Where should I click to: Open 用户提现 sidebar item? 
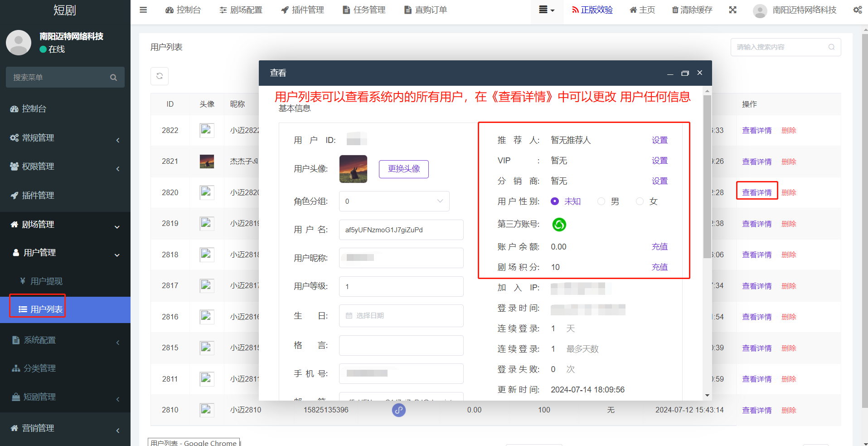[x=65, y=281]
